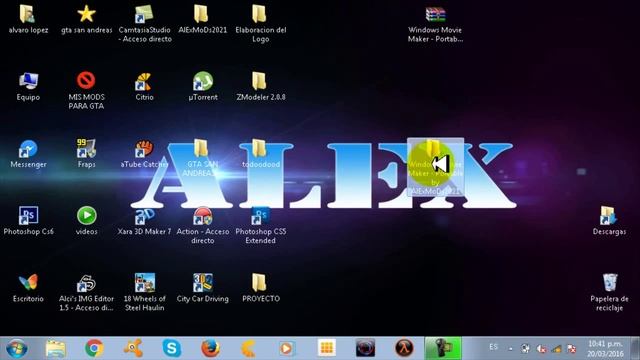Screen dimensions: 640x360
Task: Open Avast antivirus from the taskbar
Action: click(x=133, y=348)
